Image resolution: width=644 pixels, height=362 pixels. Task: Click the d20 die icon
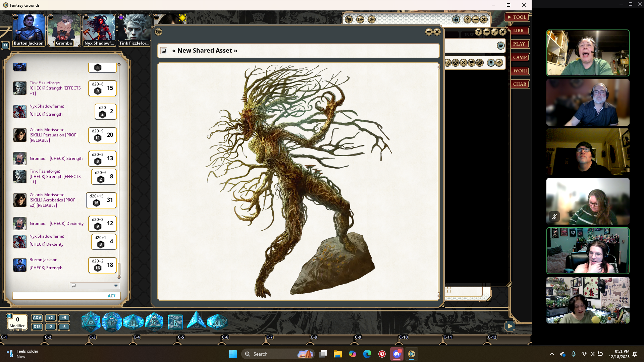[91, 322]
